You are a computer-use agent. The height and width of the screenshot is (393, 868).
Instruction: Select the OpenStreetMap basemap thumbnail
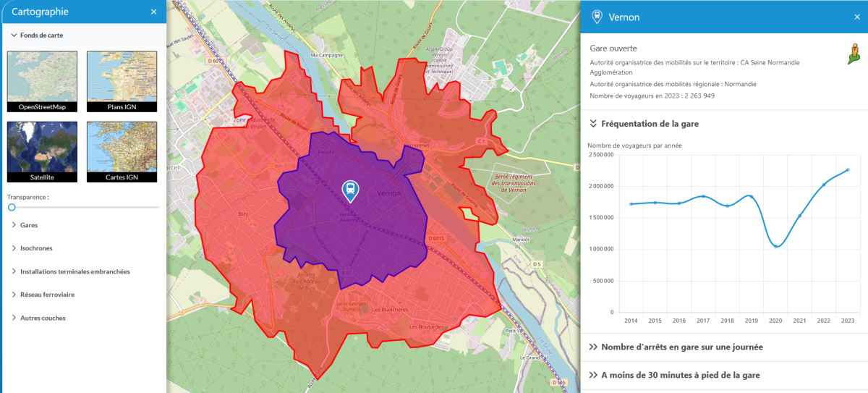[43, 81]
